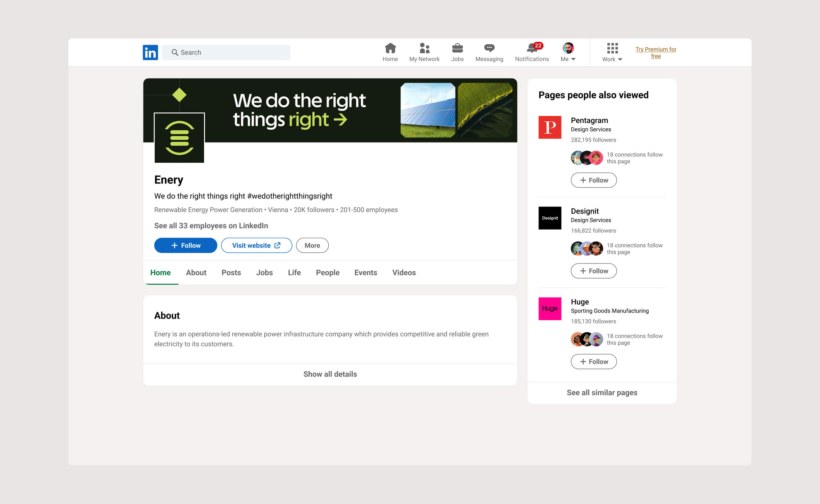Show all details of About section
Image resolution: width=820 pixels, height=504 pixels.
click(x=330, y=374)
